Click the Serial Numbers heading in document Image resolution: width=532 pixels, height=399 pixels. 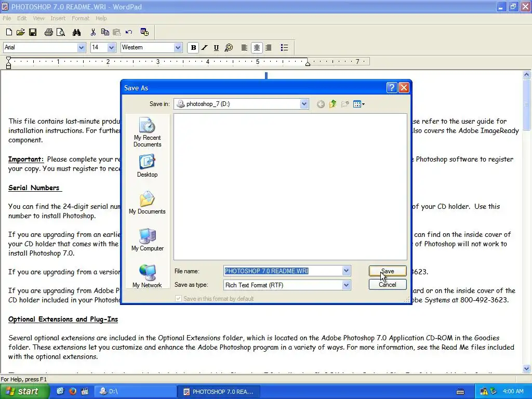pyautogui.click(x=34, y=188)
